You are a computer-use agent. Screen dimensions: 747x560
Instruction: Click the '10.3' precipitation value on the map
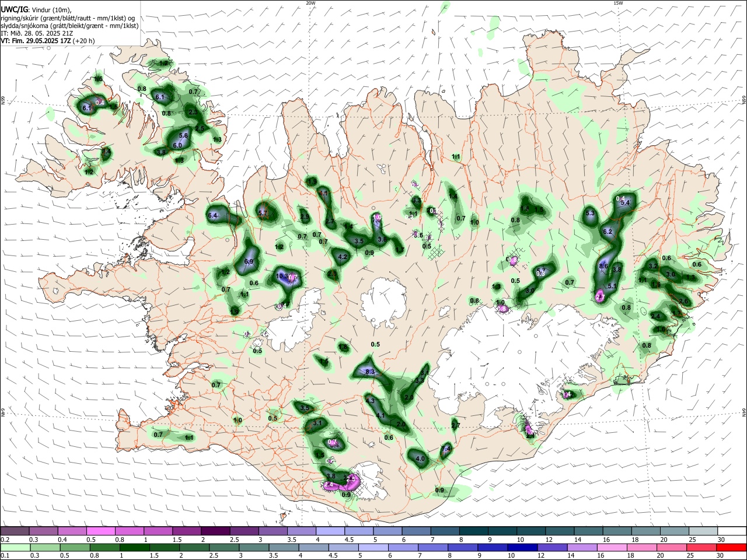pyautogui.click(x=281, y=276)
